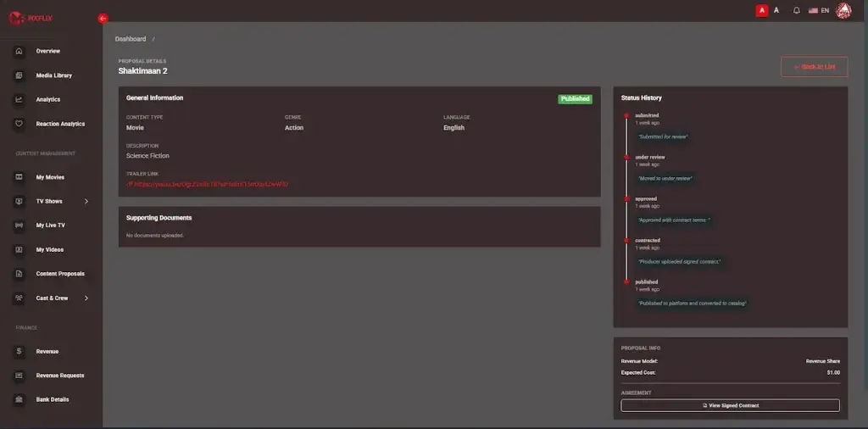Click the Media Library icon
Viewport: 868px width, 429px height.
(x=19, y=75)
